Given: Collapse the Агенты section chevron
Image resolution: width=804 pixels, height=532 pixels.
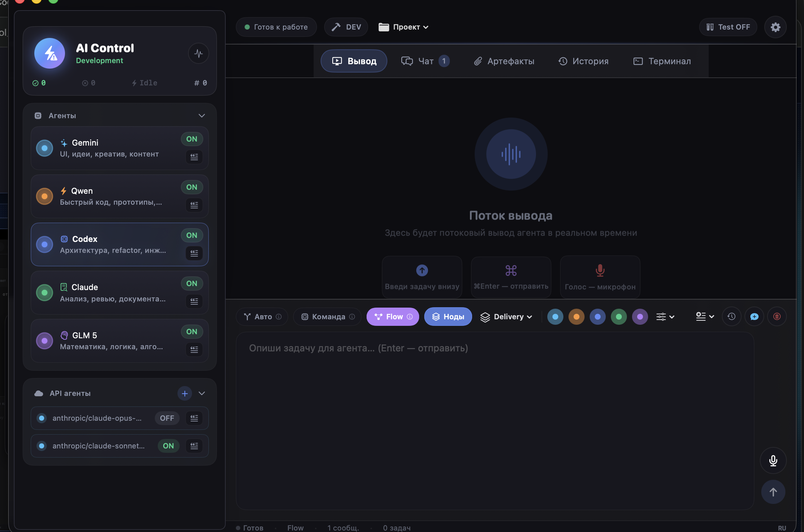Looking at the screenshot, I should [x=202, y=116].
